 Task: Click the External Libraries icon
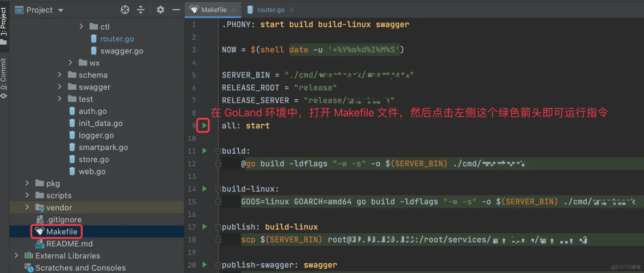pos(29,256)
